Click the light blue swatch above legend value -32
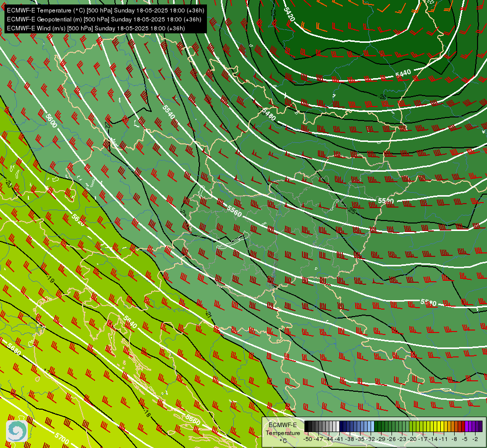This screenshot has height=448, width=487. (x=373, y=426)
